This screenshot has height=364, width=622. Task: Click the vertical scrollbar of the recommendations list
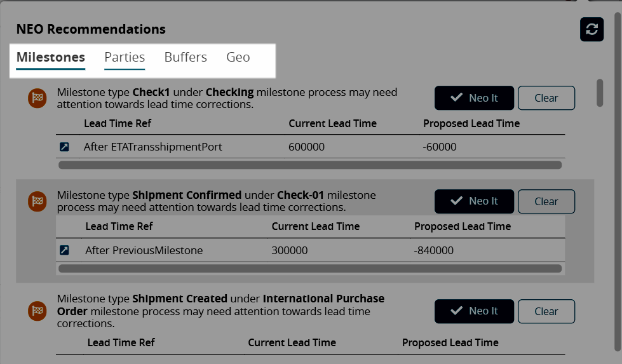(x=600, y=93)
